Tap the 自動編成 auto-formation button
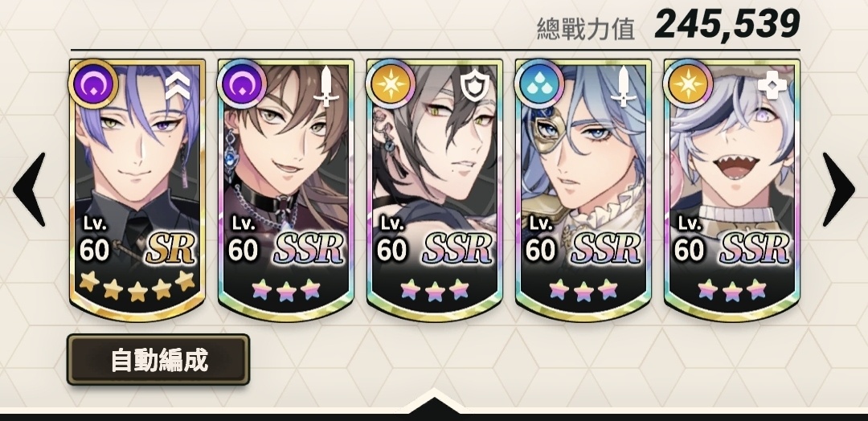This screenshot has height=421, width=868. tap(158, 360)
